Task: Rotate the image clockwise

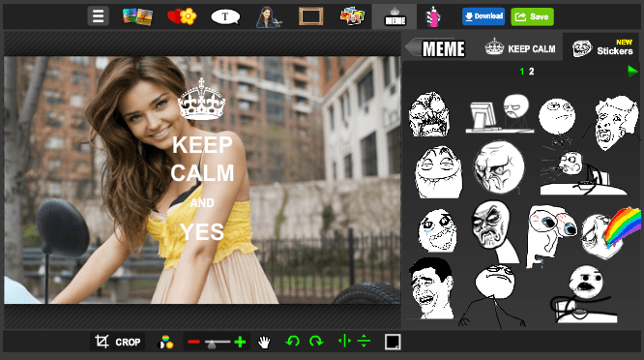Action: [x=316, y=341]
